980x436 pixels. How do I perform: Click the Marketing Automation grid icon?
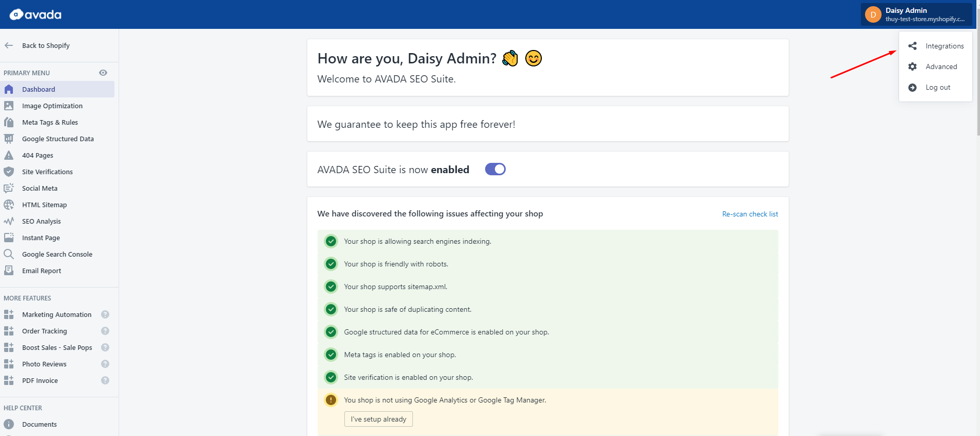pos(9,314)
